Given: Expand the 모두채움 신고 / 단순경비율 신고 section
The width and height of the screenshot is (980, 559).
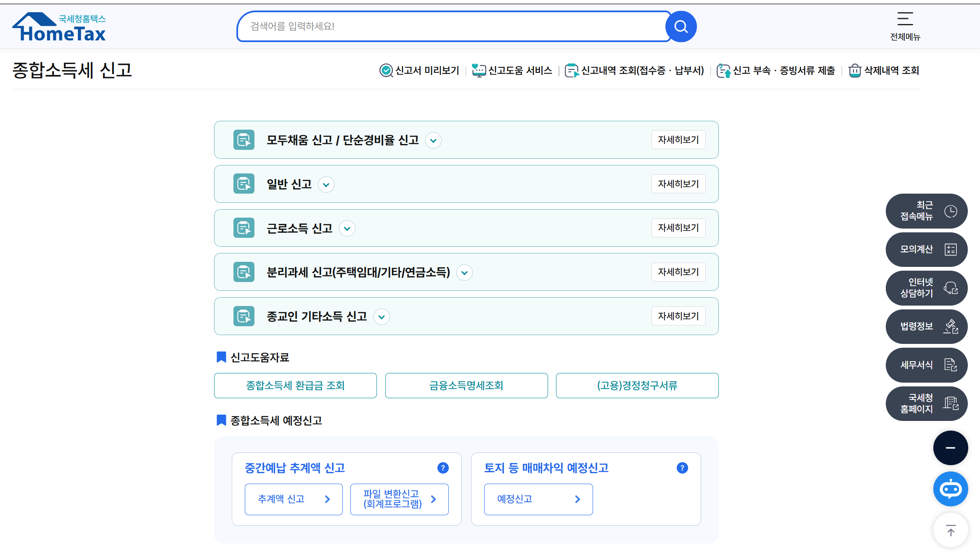Looking at the screenshot, I should 433,140.
